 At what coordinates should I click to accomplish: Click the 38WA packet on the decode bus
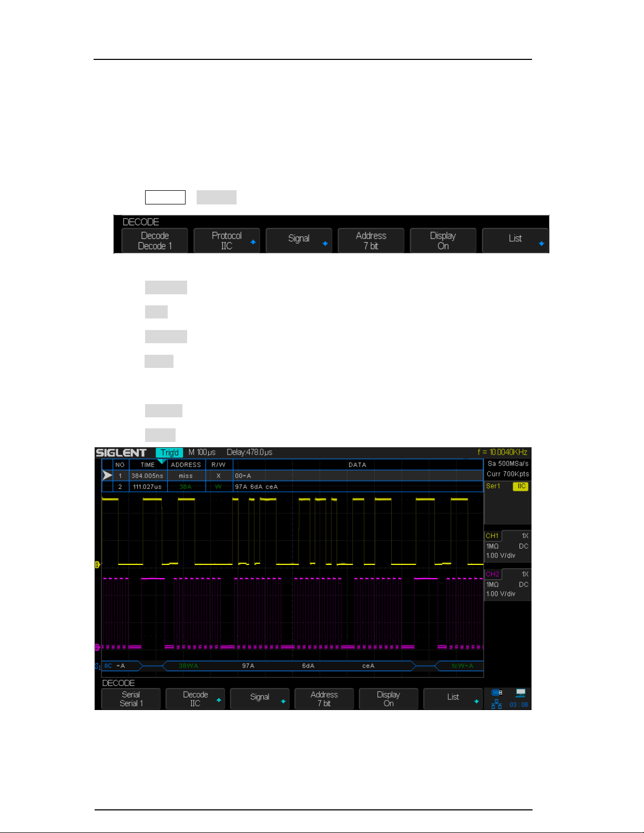(x=189, y=666)
